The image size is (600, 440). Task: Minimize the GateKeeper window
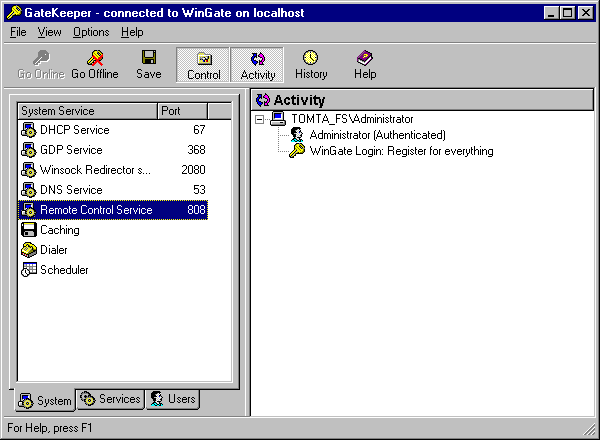point(551,13)
